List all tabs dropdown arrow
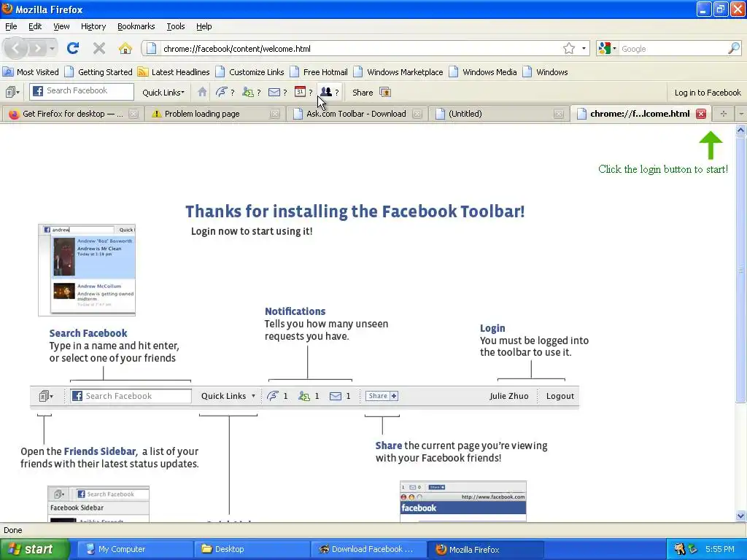The image size is (747, 560). tap(741, 114)
